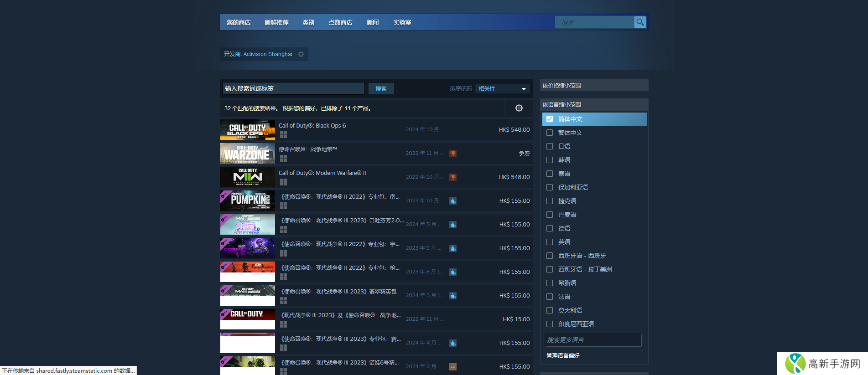Click the 管理语言偏好 link
Screen dimensions: 868x375
coord(563,355)
